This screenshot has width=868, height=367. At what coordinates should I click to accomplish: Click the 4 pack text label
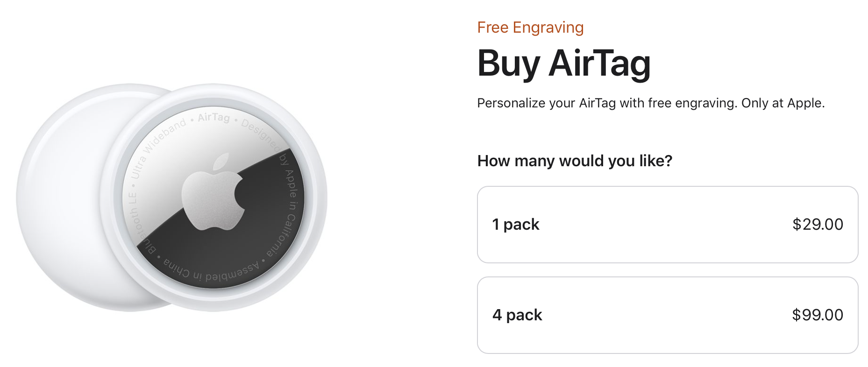point(517,315)
